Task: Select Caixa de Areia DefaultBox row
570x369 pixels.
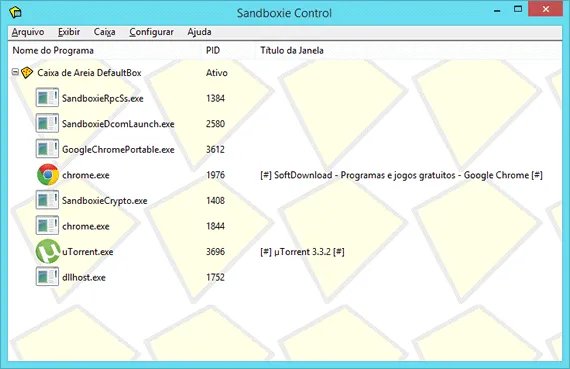Action: click(285, 73)
